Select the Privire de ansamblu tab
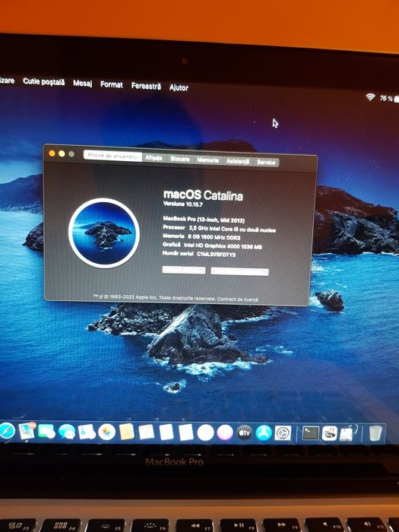Viewport: 399px width, 532px height. [112, 156]
